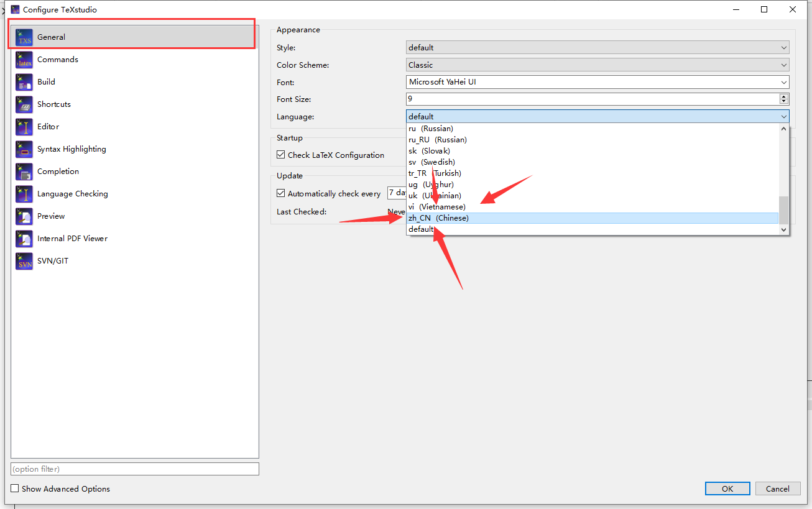Select uk (Ukrainian) language
This screenshot has width=812, height=509.
click(x=593, y=196)
